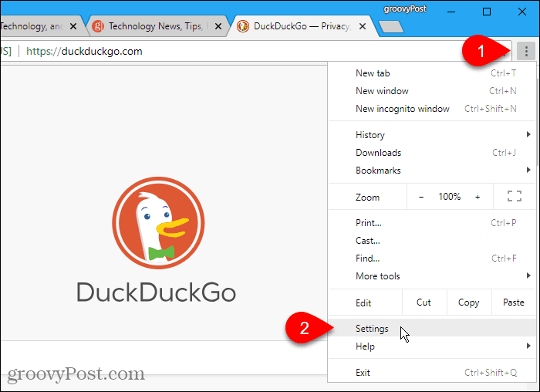Click the groovyPost profile label in title bar

[405, 8]
